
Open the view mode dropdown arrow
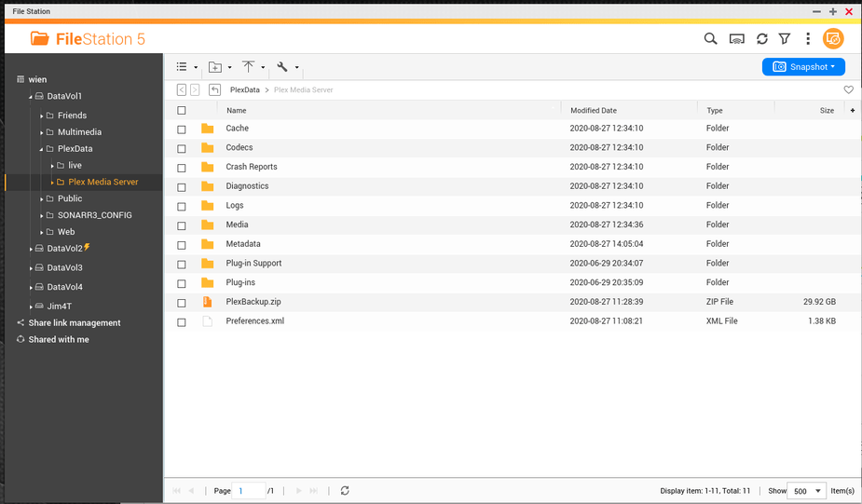tap(196, 67)
